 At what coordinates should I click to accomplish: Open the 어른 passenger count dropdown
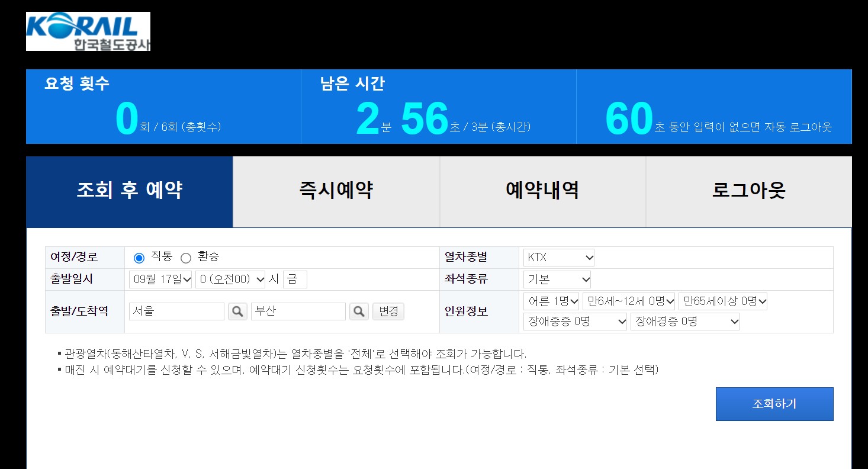(549, 301)
